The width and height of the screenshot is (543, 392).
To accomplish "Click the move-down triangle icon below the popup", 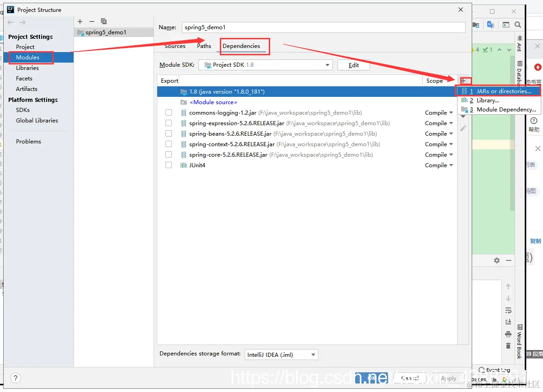I will [463, 117].
